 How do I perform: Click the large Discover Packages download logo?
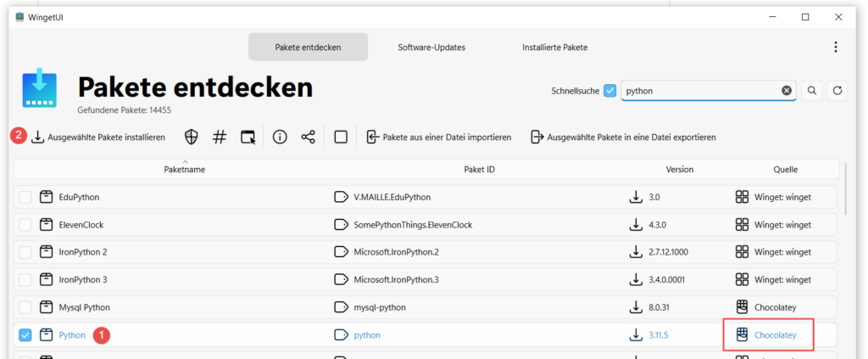(40, 87)
